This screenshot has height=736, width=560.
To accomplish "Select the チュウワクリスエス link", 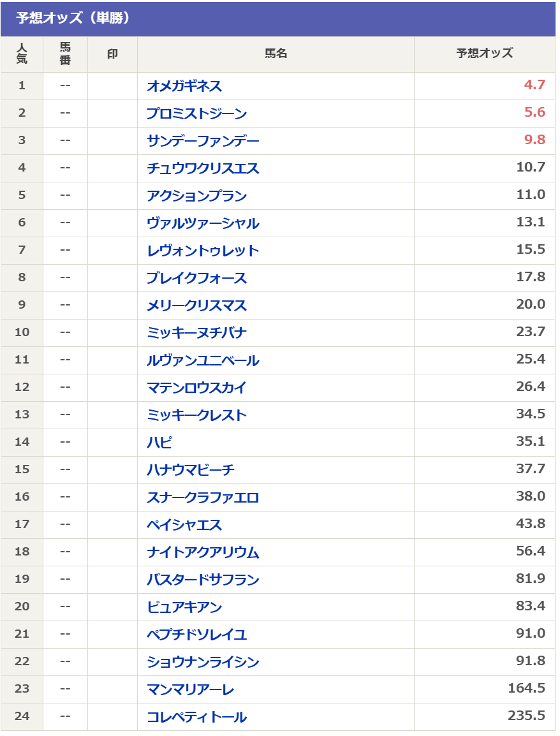I will pyautogui.click(x=203, y=168).
